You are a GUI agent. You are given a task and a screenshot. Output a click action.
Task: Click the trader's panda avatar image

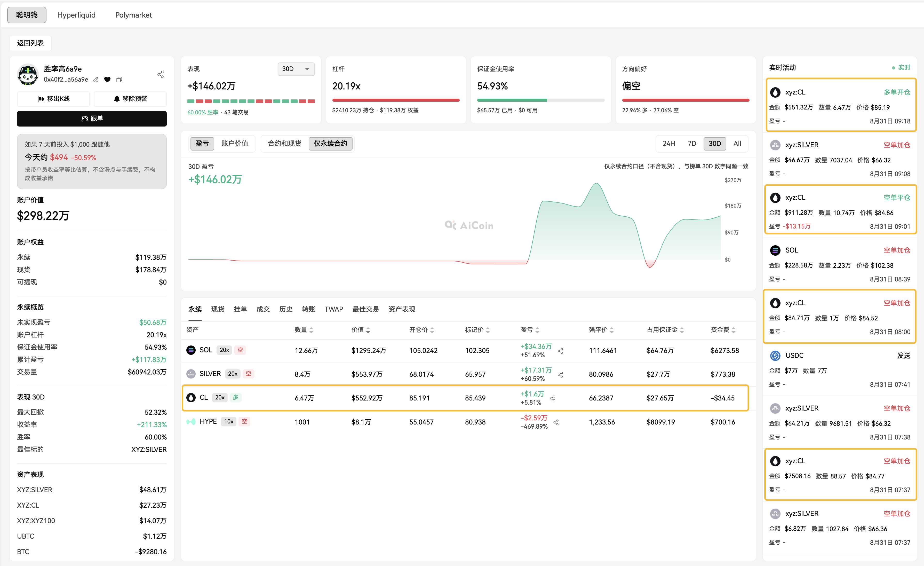click(x=28, y=74)
